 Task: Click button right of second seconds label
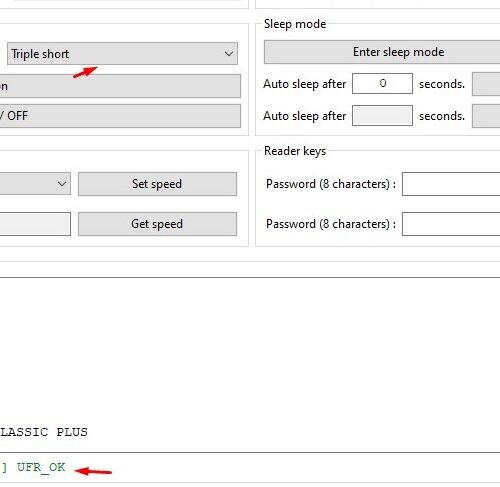[486, 116]
